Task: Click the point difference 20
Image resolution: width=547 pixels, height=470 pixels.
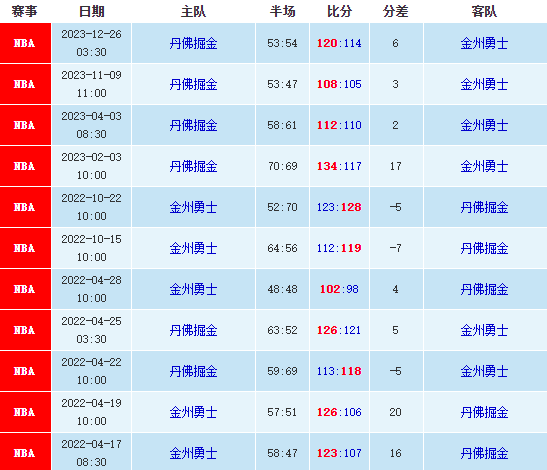Action: [395, 412]
